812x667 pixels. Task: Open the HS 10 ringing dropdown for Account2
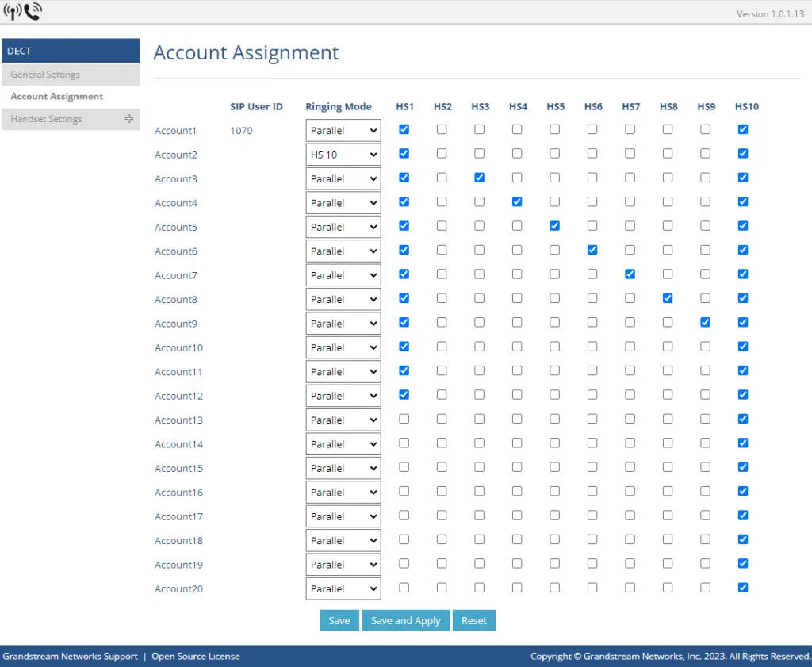point(343,155)
